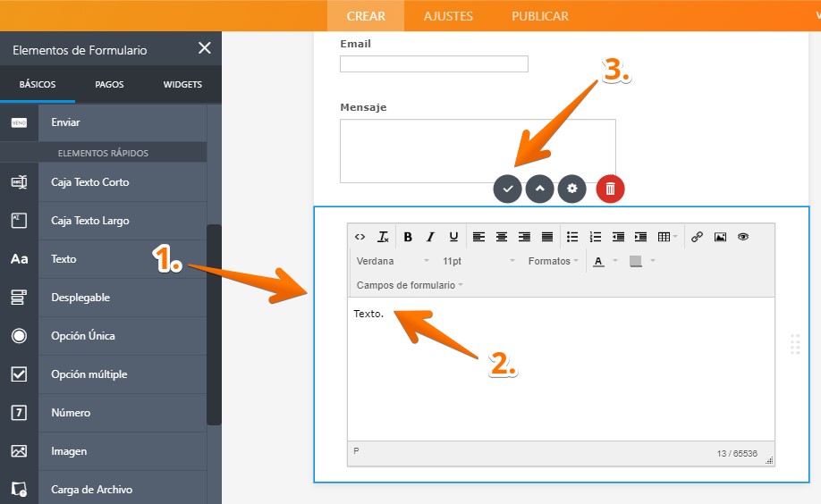
Task: Add the Desplegable element
Action: [80, 298]
